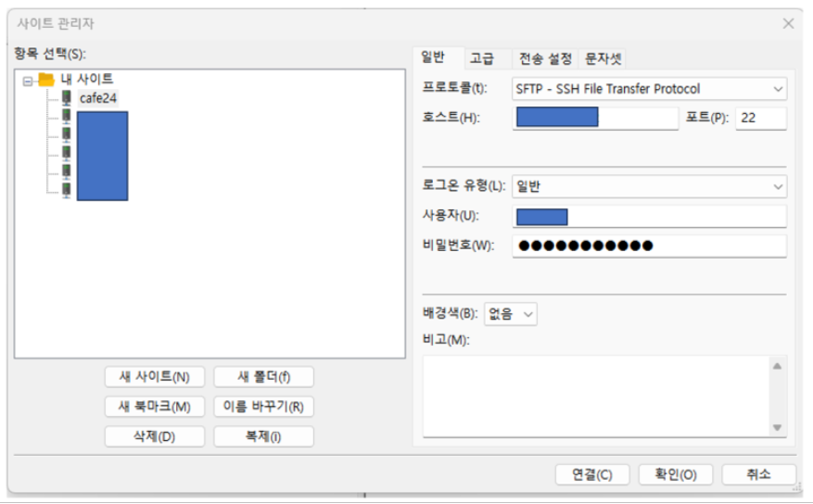Open the 배경색 dropdown showing 없음

(511, 314)
